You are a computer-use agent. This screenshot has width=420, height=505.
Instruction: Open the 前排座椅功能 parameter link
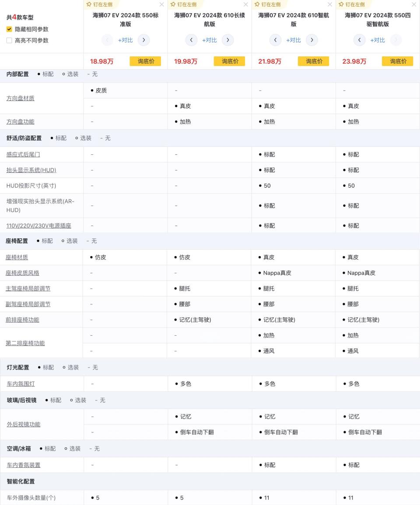[23, 320]
